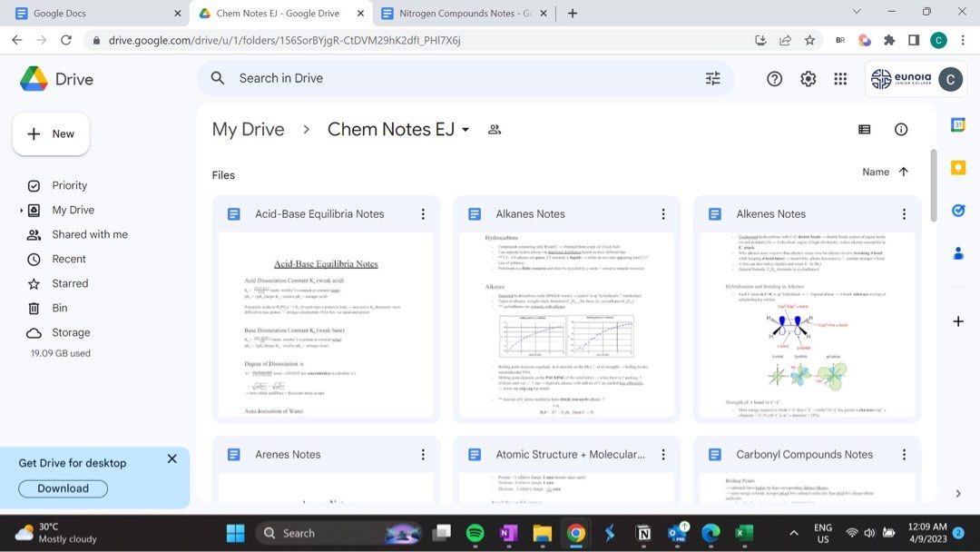Open Contacts in the side panel
980x552 pixels.
tap(958, 253)
